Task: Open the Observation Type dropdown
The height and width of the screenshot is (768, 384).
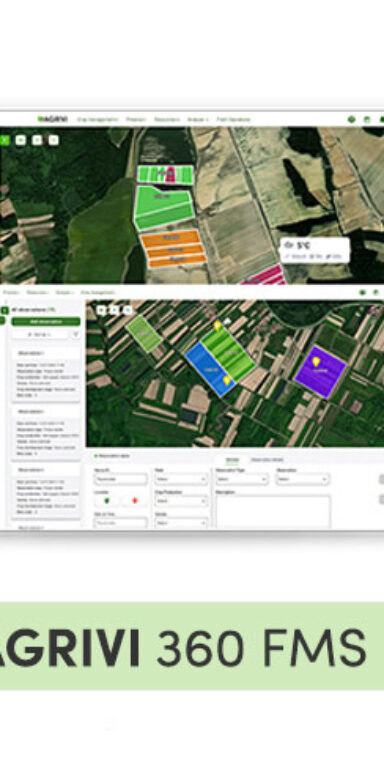Action: tap(242, 479)
